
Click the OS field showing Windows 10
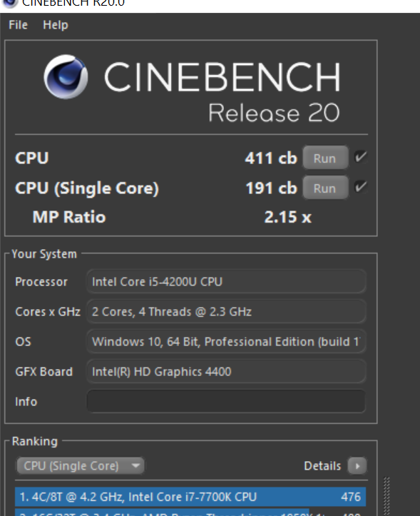pos(226,342)
